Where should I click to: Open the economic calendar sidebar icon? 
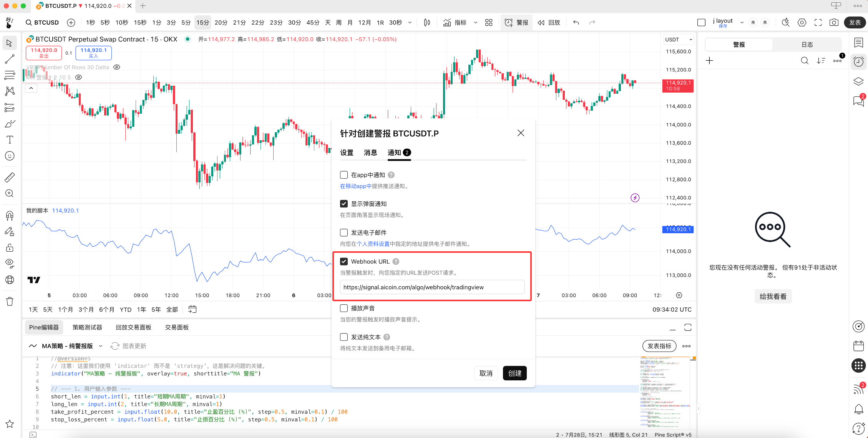858,346
